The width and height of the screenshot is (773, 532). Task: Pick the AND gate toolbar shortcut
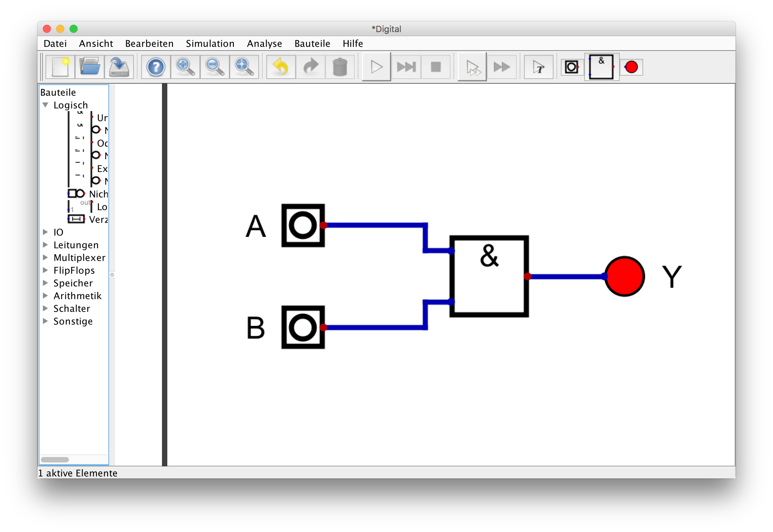point(602,67)
